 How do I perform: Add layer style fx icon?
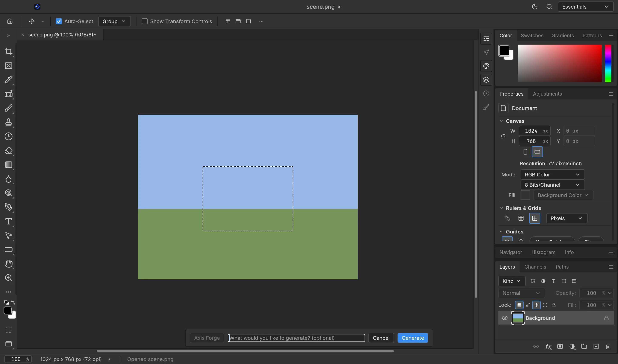tap(548, 346)
